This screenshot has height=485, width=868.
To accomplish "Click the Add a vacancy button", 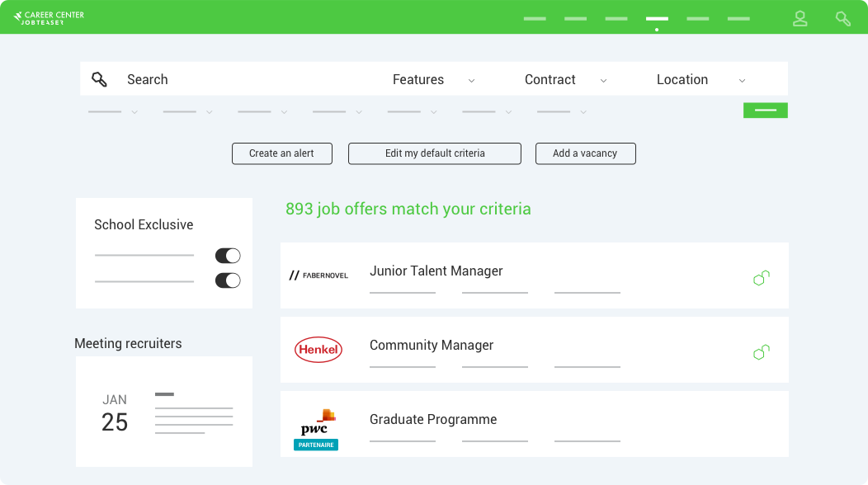I will (585, 153).
